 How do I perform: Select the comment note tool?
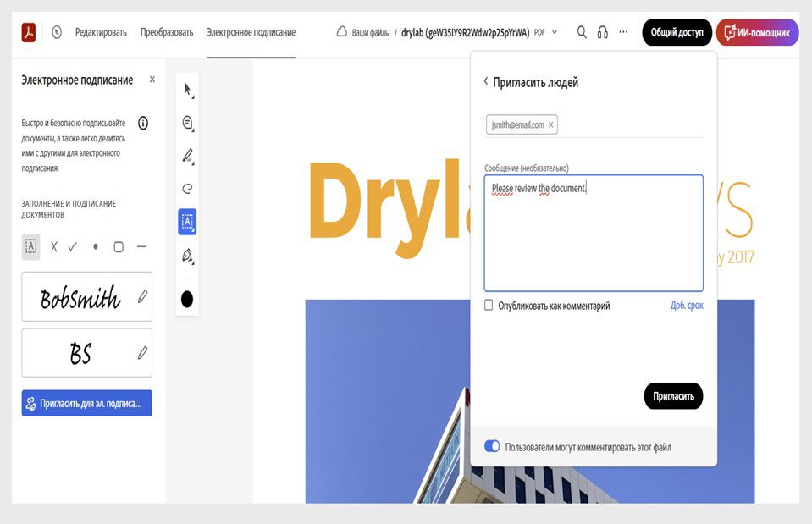187,123
